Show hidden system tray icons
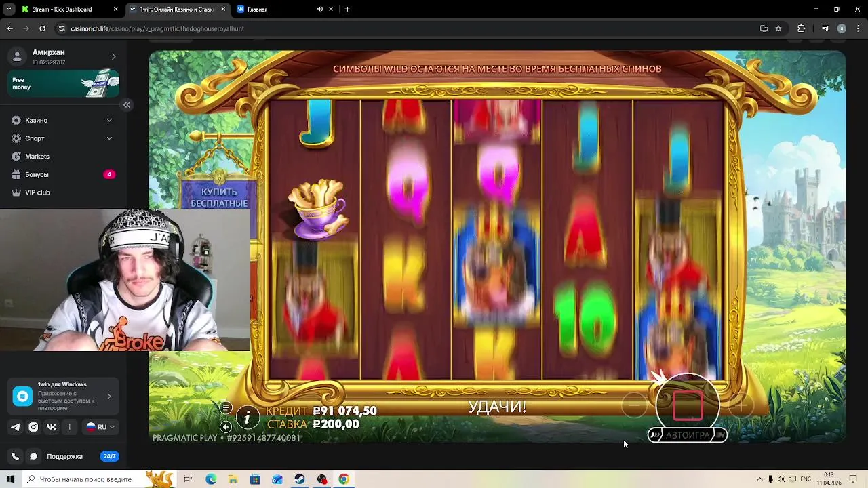 [x=759, y=479]
